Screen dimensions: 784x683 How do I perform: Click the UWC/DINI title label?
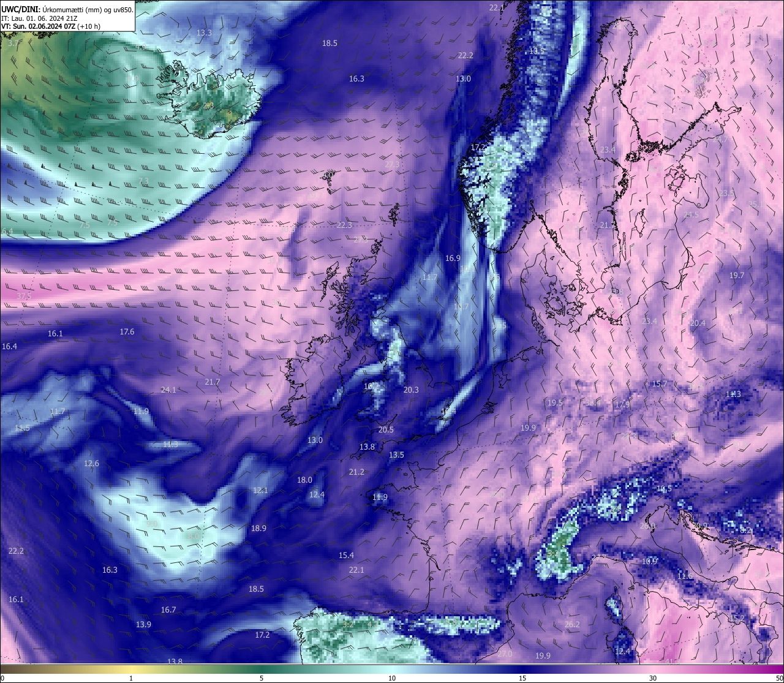coord(20,9)
